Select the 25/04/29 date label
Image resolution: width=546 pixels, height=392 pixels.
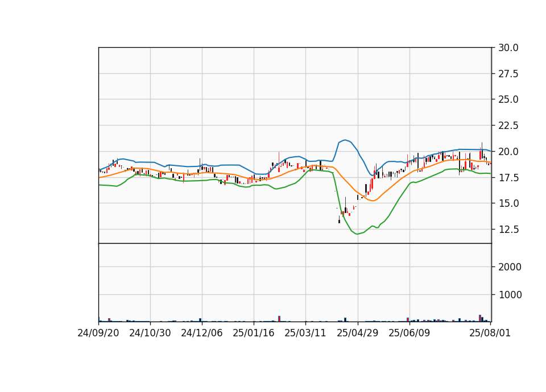coord(358,333)
